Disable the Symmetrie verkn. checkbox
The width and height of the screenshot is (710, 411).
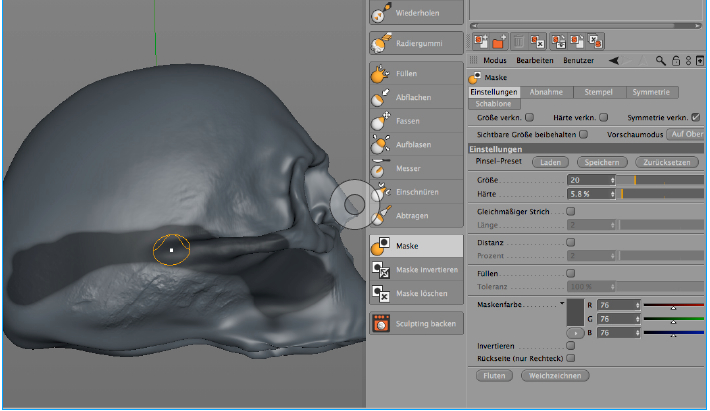(x=696, y=117)
